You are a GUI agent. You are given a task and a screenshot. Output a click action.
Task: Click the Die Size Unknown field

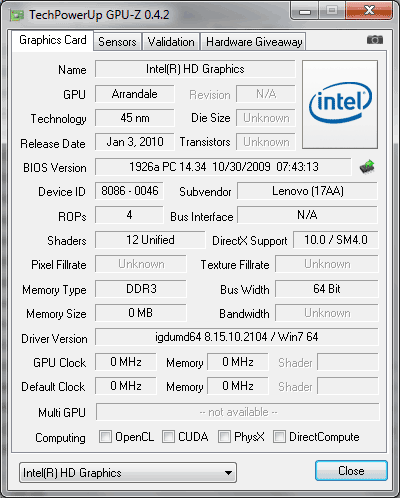click(x=266, y=118)
